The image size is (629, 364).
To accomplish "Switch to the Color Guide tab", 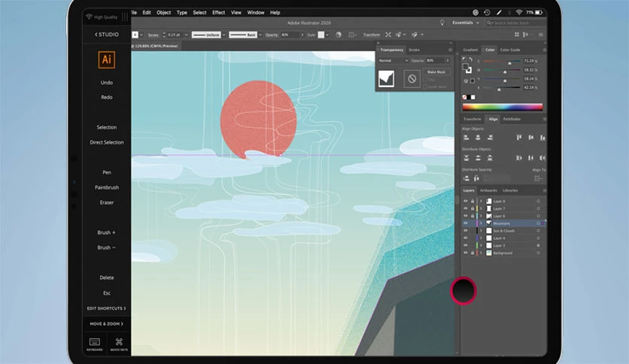I will click(510, 50).
